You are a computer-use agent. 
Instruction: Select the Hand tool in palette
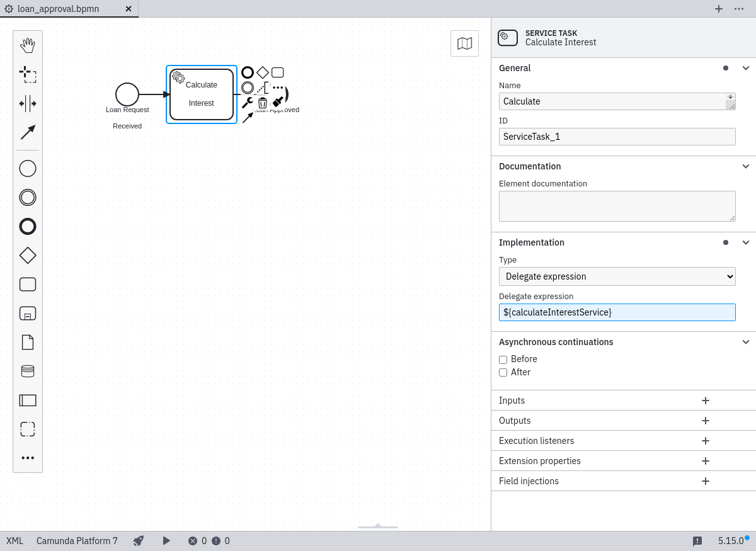[28, 45]
